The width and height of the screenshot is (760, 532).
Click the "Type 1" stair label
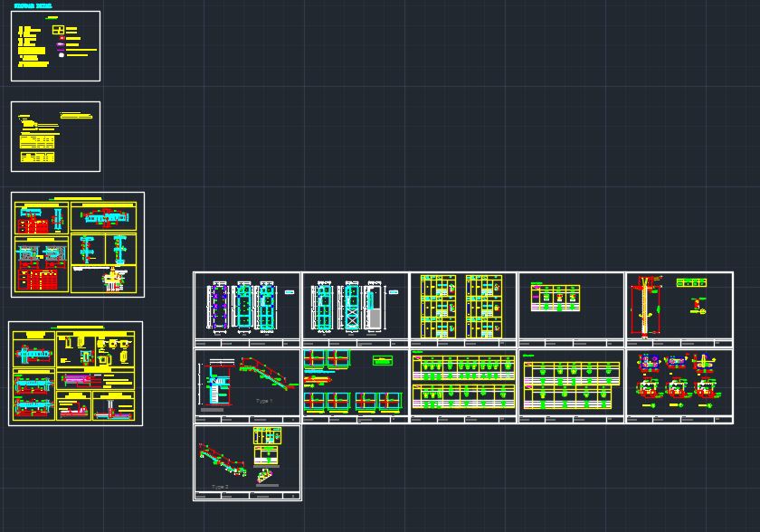pos(263,401)
